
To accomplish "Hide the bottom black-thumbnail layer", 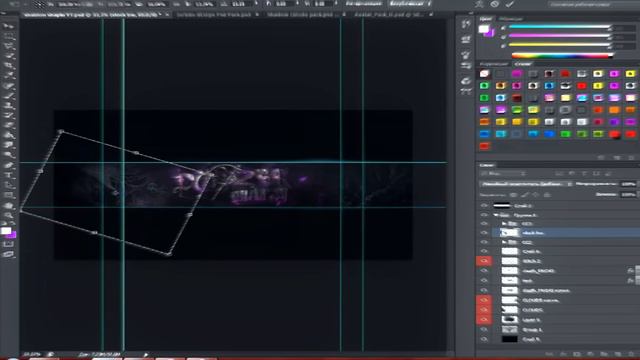I will click(484, 339).
